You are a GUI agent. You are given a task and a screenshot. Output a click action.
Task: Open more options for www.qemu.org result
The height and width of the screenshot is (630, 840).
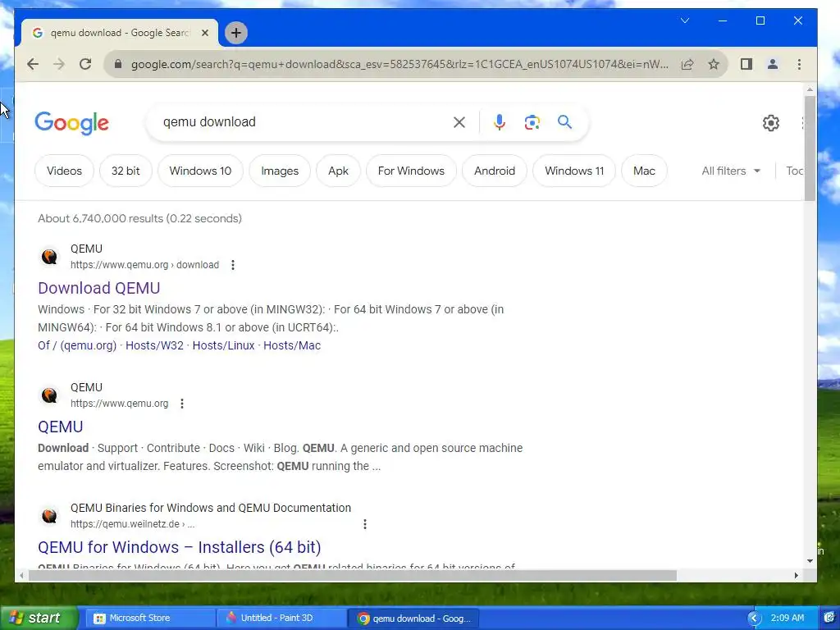point(182,404)
